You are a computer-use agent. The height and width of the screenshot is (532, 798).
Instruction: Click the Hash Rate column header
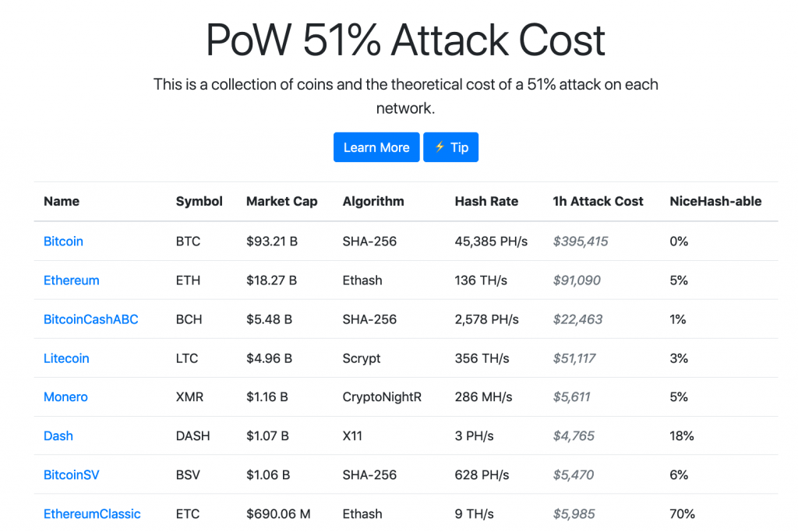[486, 201]
